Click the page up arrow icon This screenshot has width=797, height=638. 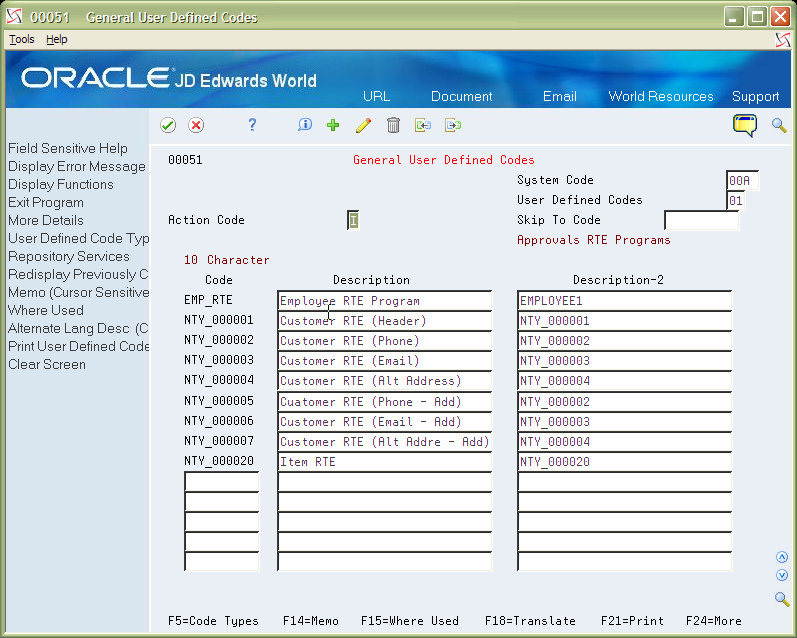[782, 557]
